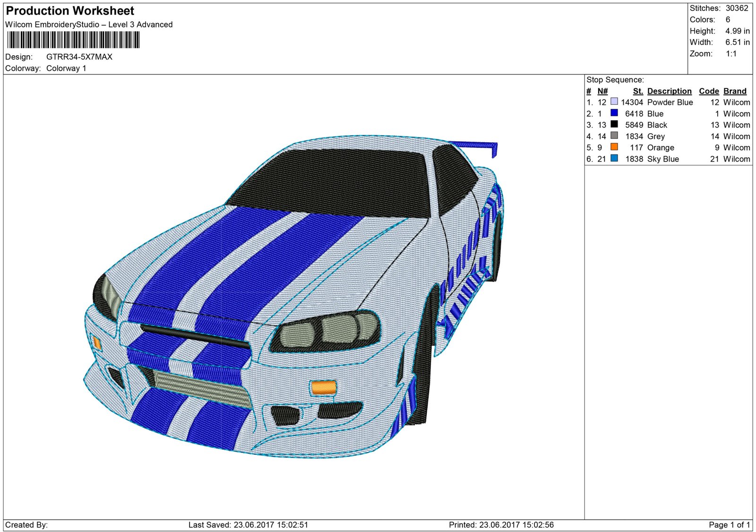
Task: Click the Grey thread color swatch
Action: 614,136
